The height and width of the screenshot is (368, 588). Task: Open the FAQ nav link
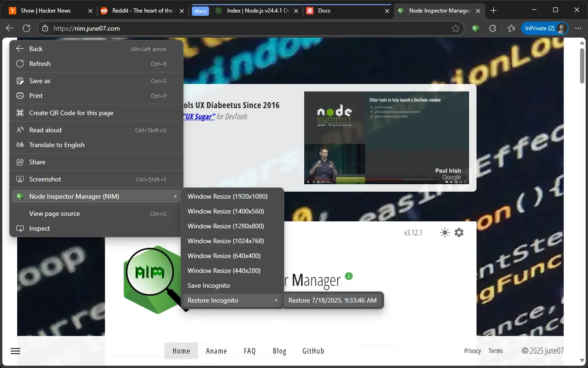click(250, 351)
